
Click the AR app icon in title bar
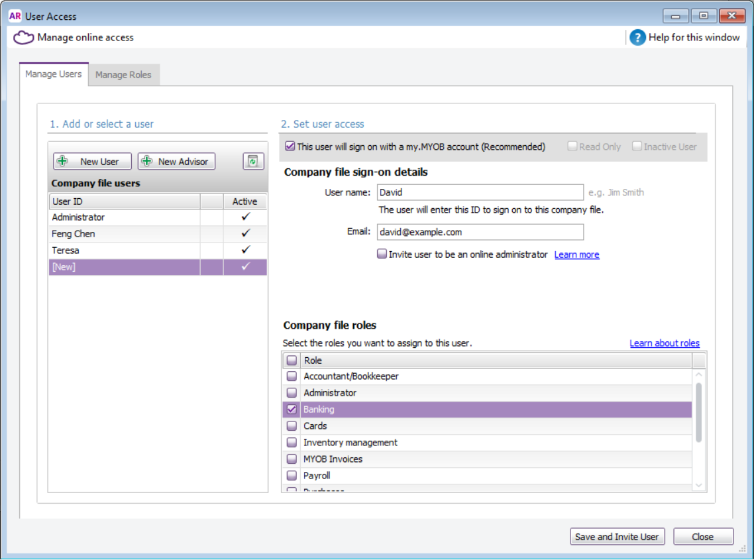[15, 16]
